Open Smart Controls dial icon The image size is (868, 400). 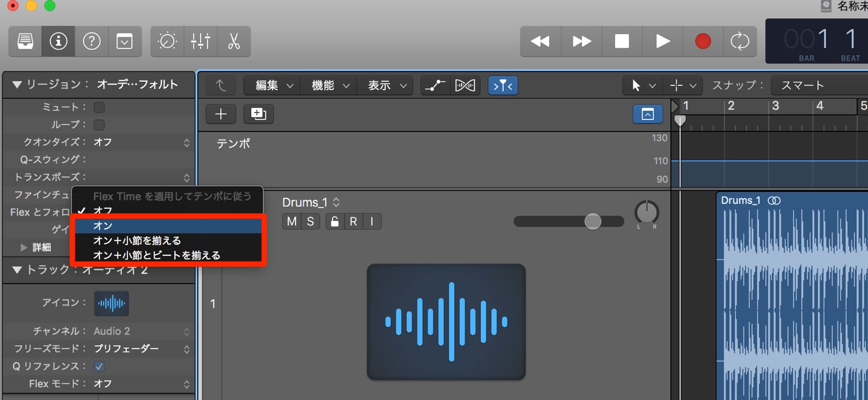167,41
